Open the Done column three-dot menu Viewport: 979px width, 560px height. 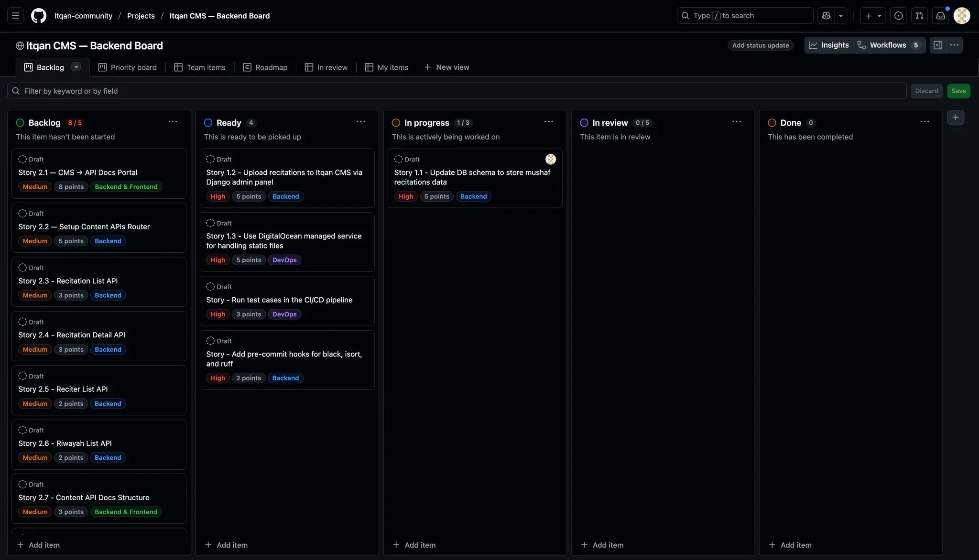pyautogui.click(x=925, y=122)
